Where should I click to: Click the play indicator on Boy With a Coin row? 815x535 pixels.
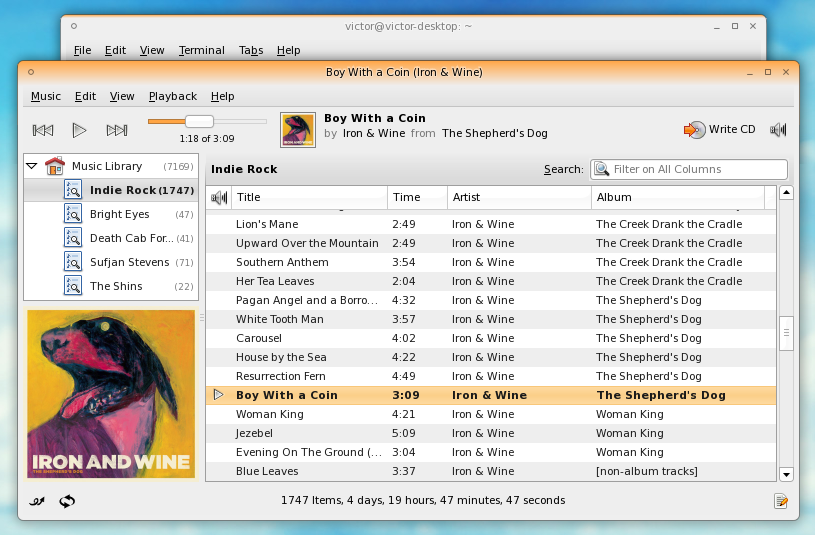pyautogui.click(x=219, y=395)
